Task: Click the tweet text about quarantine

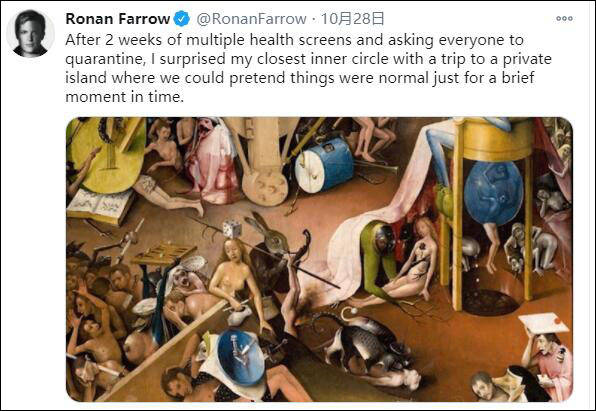Action: tap(308, 68)
